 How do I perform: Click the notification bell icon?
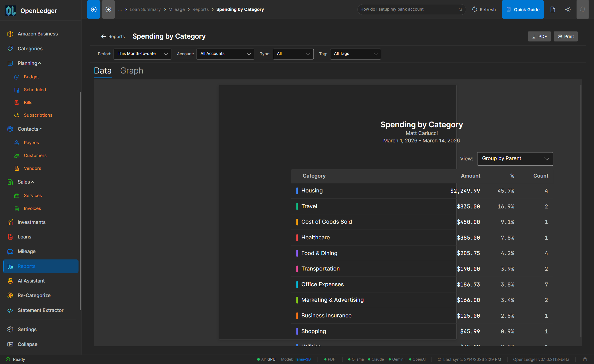pos(583,9)
